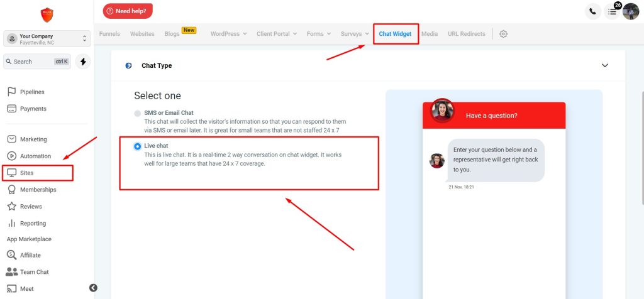This screenshot has width=644, height=299.
Task: Click the Chat Type section icon
Action: (x=128, y=65)
